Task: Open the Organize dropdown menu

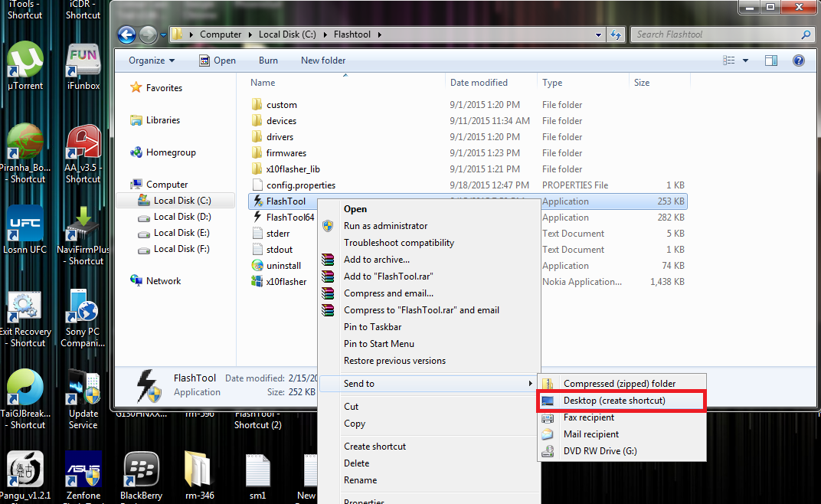Action: 152,61
